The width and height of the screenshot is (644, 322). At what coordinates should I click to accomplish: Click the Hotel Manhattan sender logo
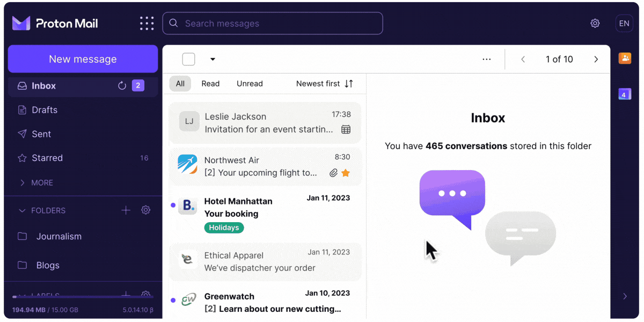pyautogui.click(x=187, y=206)
